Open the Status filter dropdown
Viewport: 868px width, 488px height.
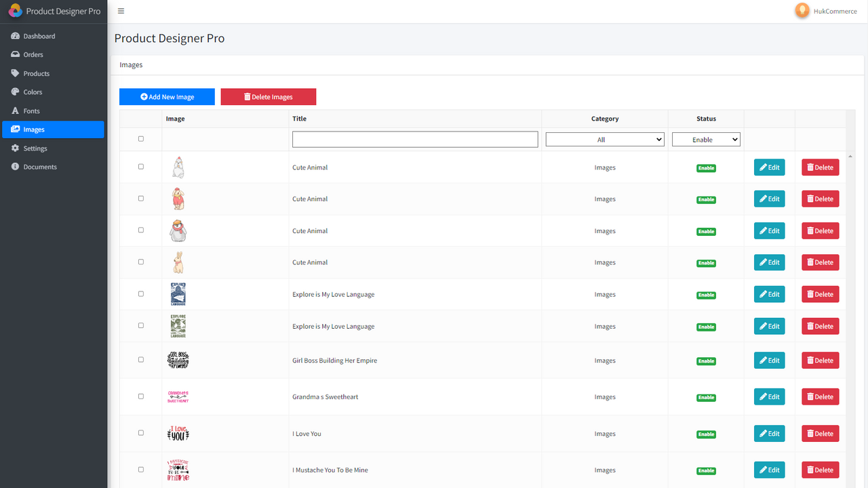(x=706, y=139)
